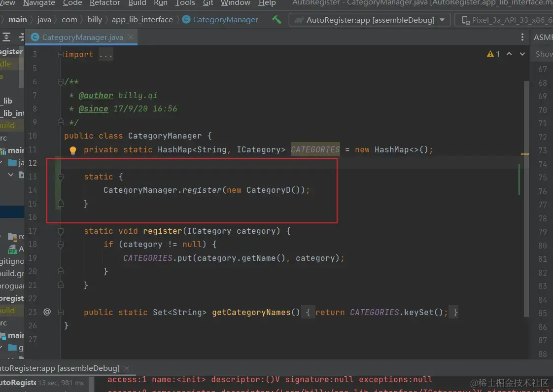The height and width of the screenshot is (392, 553).
Task: Open the AutoRegister:app run configuration dropdown
Action: (369, 20)
